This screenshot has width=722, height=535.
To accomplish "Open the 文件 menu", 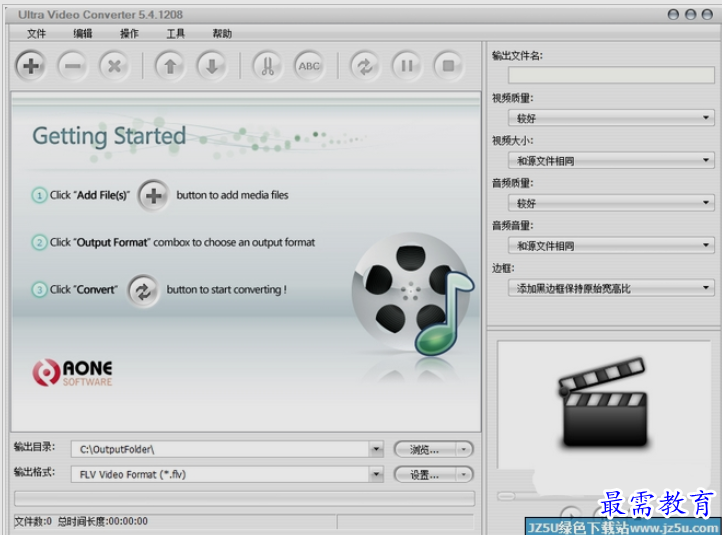I will pyautogui.click(x=36, y=34).
